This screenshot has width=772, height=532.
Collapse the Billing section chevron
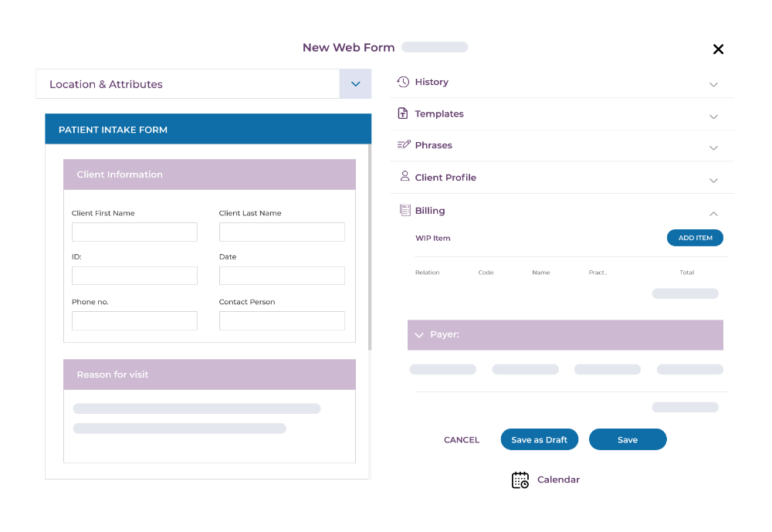coord(713,214)
